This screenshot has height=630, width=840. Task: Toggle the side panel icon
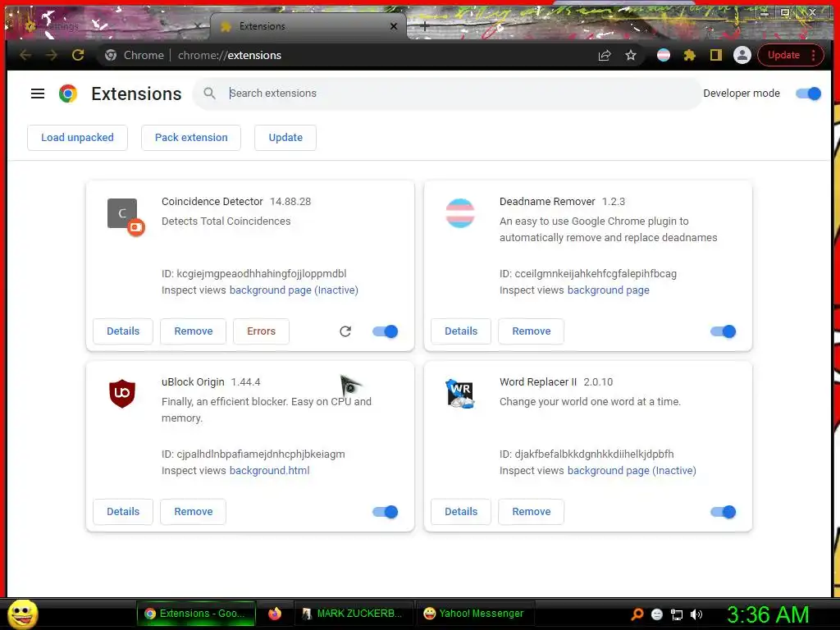[715, 55]
